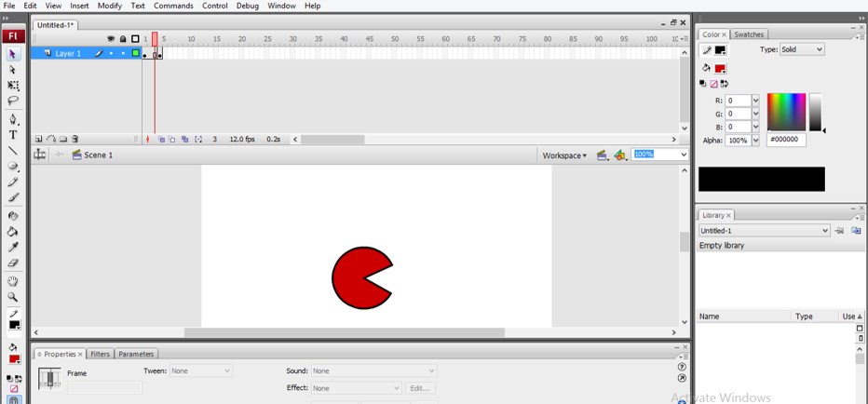This screenshot has height=404, width=868.
Task: Click the rainbow color picker field
Action: point(786,113)
